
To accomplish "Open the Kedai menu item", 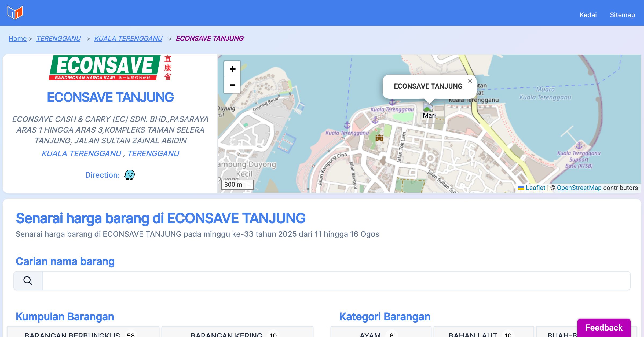I will coord(588,15).
